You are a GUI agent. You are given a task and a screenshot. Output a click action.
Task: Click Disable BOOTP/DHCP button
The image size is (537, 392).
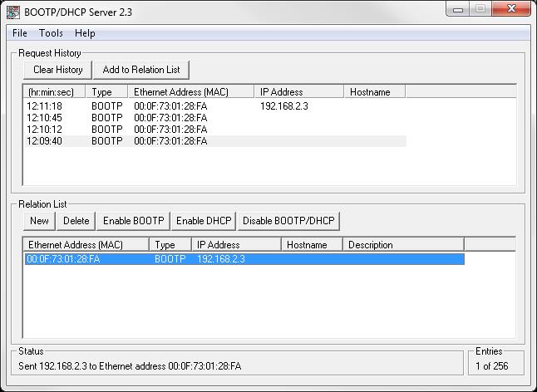[288, 221]
